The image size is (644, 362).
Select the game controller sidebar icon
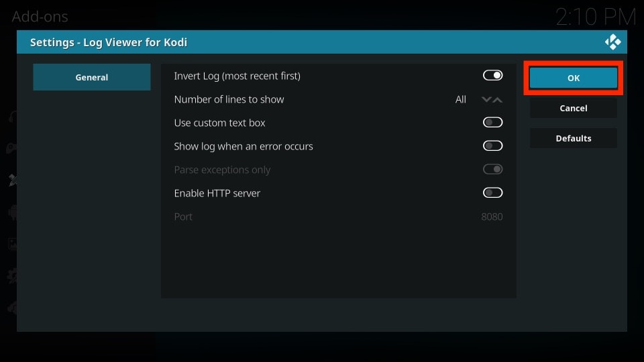pos(12,148)
